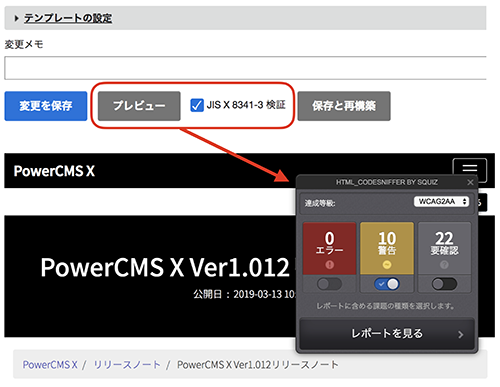
Task: Click the 0 エラー red tile
Action: point(329,249)
